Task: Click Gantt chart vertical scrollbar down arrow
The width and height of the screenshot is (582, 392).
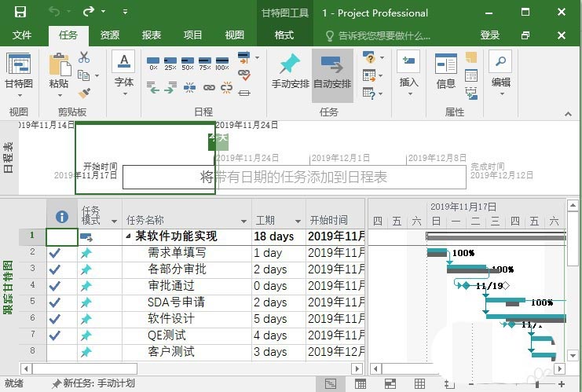Action: click(x=573, y=356)
